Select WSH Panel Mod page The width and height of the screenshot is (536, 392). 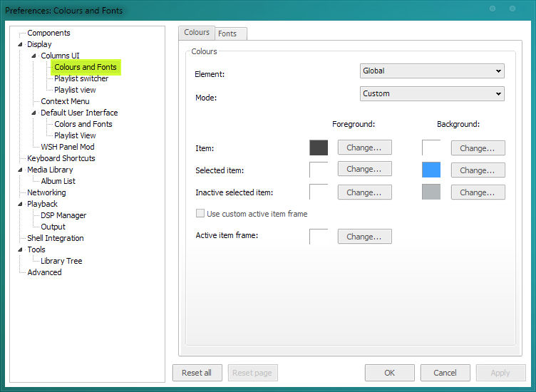68,147
